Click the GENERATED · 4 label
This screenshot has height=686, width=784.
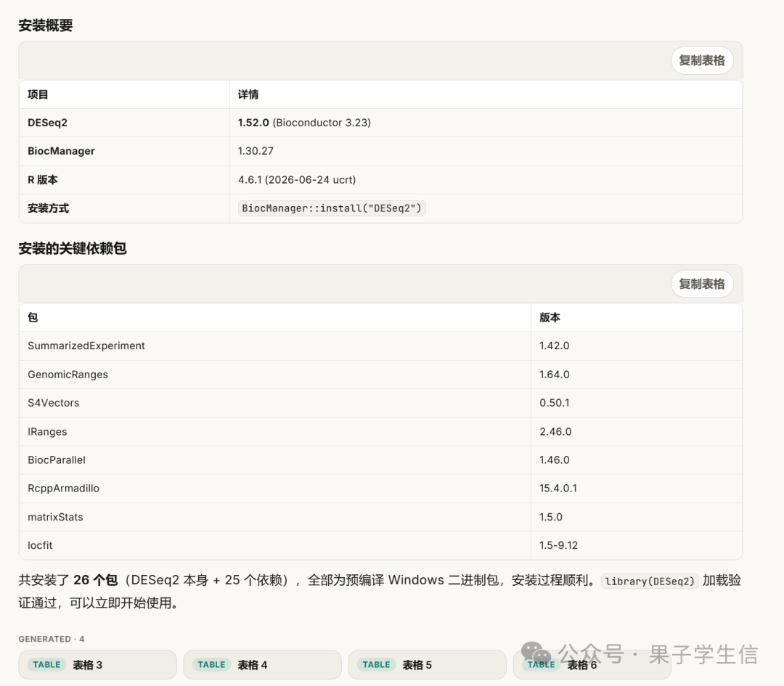(52, 639)
